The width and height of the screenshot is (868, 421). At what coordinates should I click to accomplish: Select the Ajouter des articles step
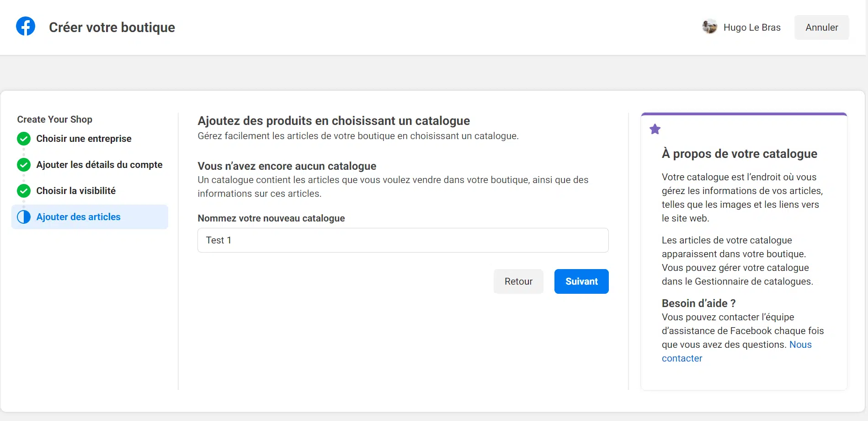click(x=79, y=217)
